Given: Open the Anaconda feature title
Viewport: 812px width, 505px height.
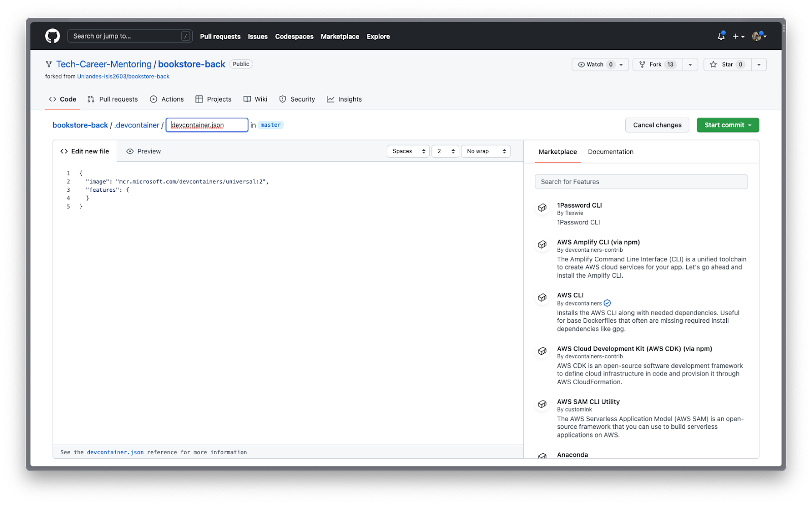Looking at the screenshot, I should (x=572, y=455).
